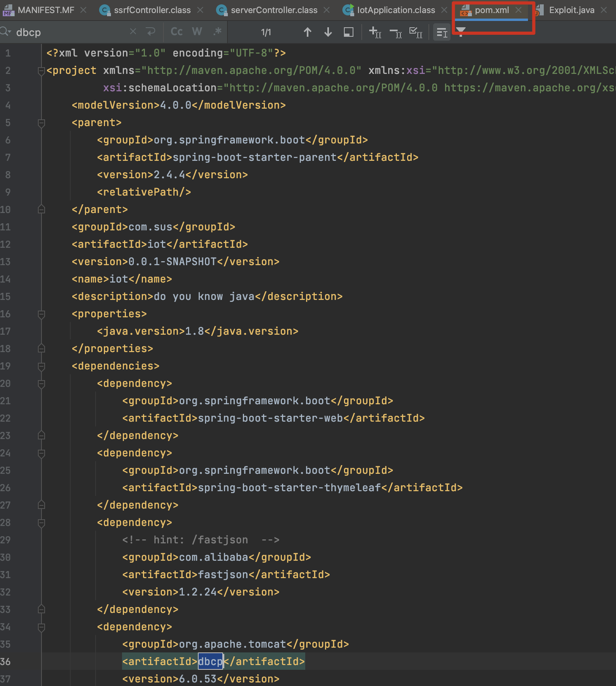This screenshot has width=616, height=686.
Task: Close the serverController.class tab
Action: pyautogui.click(x=327, y=10)
